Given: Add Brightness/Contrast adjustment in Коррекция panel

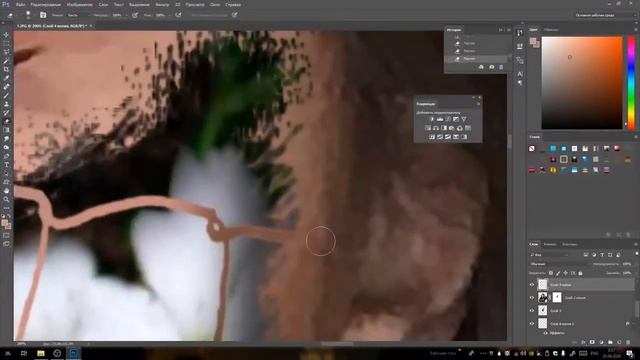Looking at the screenshot, I should tap(432, 119).
